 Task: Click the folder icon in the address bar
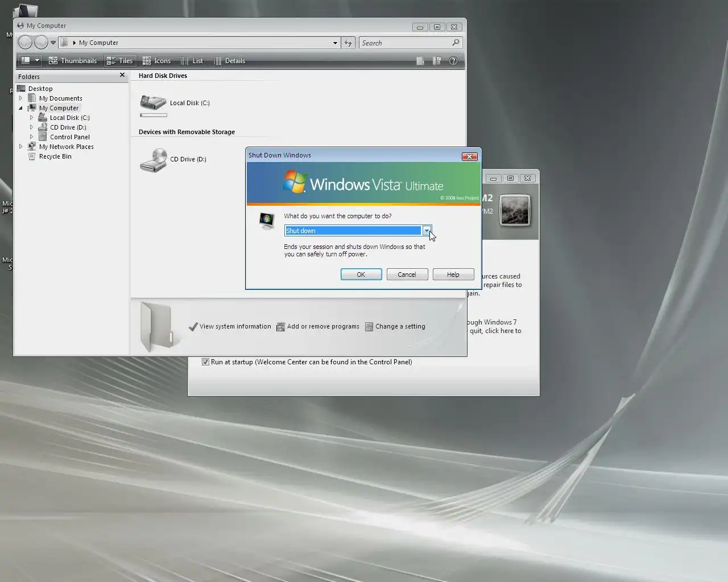click(x=65, y=43)
